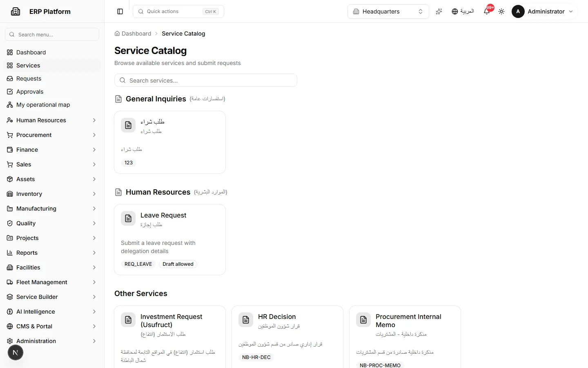Click the Dashboard home breadcrumb icon
588x368 pixels.
click(x=117, y=34)
